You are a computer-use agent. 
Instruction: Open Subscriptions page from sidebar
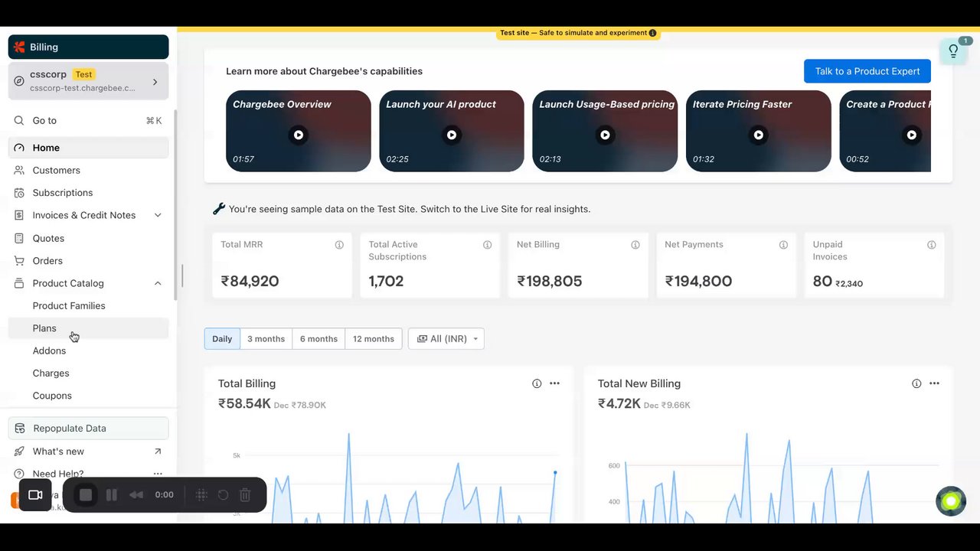pos(88,193)
